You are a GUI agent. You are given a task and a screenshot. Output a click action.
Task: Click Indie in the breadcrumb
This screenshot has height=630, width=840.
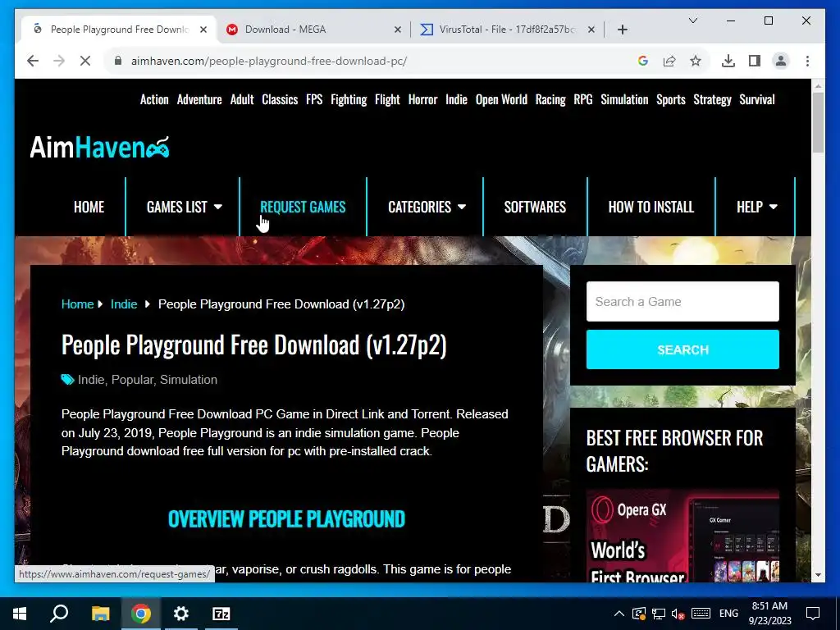[124, 304]
